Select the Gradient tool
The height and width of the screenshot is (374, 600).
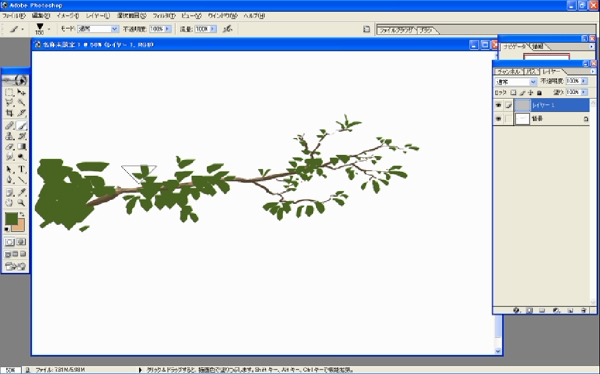(21, 146)
